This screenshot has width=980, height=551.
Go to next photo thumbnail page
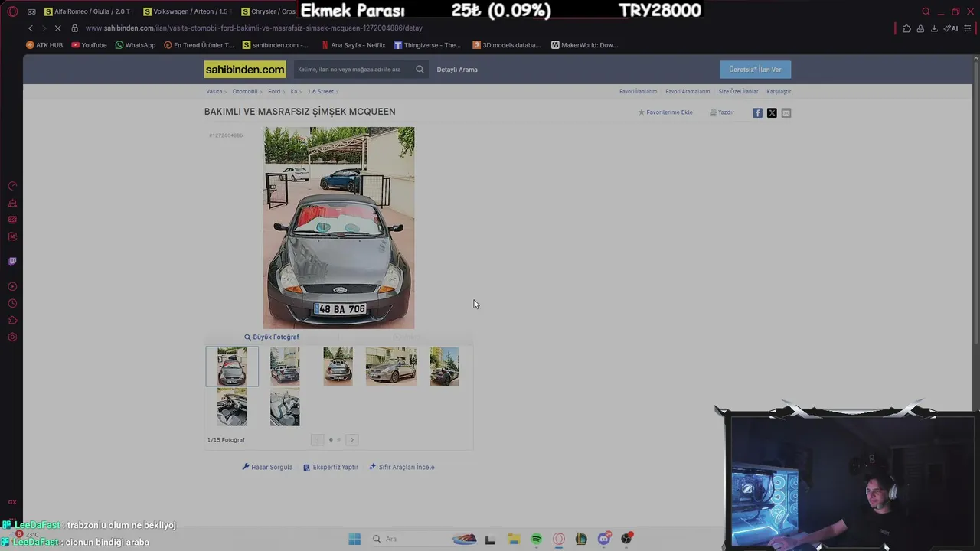[352, 440]
